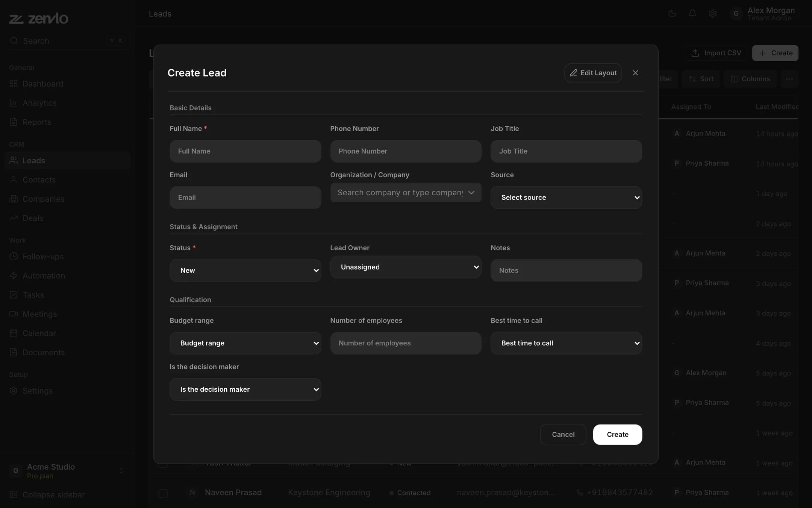Image resolution: width=812 pixels, height=508 pixels.
Task: Toggle dark mode moon icon
Action: tap(672, 14)
